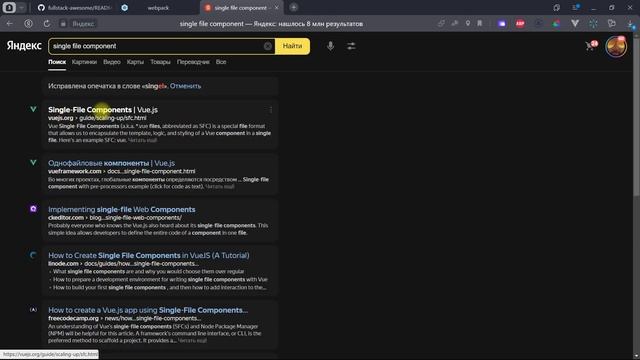Expand the tab groups dropdown arrow
This screenshot has height=360, width=640.
pyautogui.click(x=22, y=7)
